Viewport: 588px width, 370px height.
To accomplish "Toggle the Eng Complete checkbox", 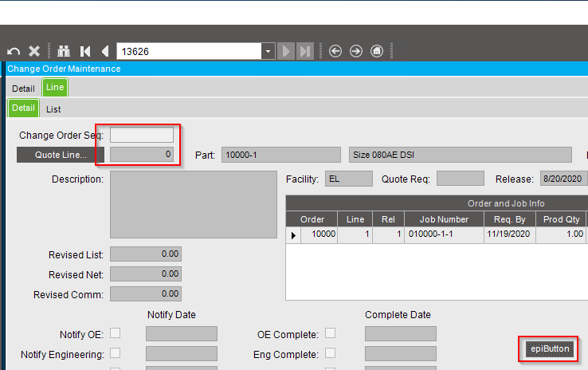I will click(330, 353).
